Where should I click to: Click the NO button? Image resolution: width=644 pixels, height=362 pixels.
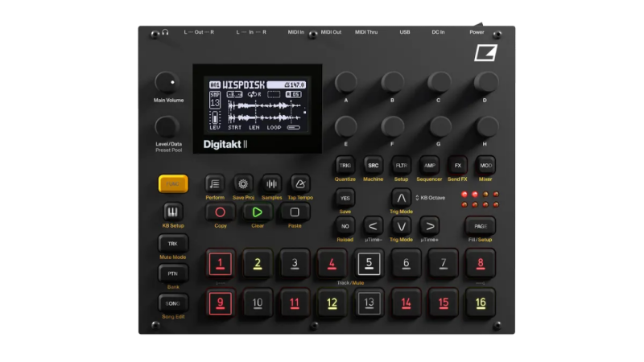point(345,226)
